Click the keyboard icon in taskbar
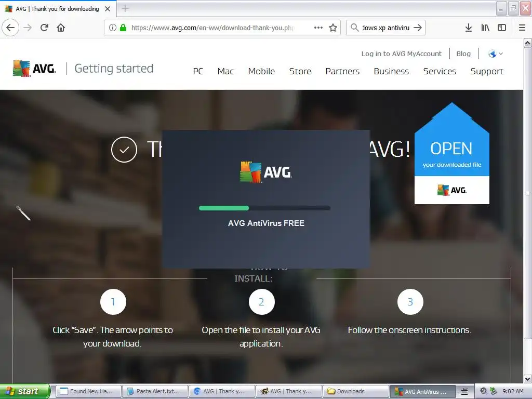 tap(464, 392)
